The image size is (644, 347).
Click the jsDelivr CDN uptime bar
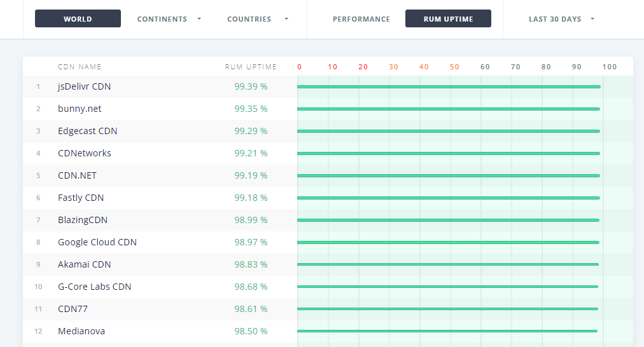(449, 87)
